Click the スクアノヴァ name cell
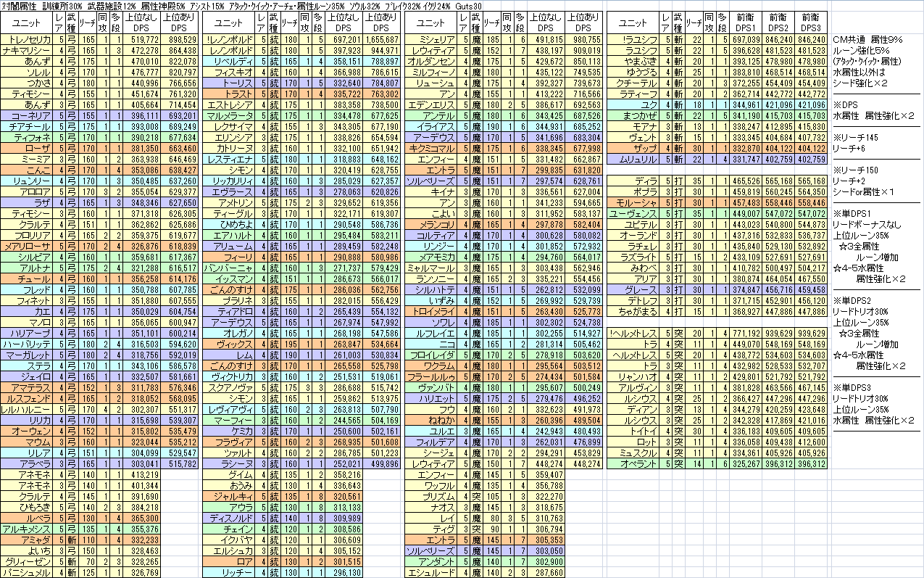The image size is (924, 578). coord(230,387)
